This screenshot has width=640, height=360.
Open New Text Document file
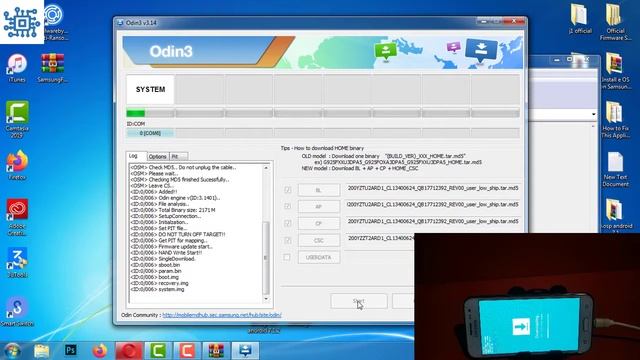615,169
